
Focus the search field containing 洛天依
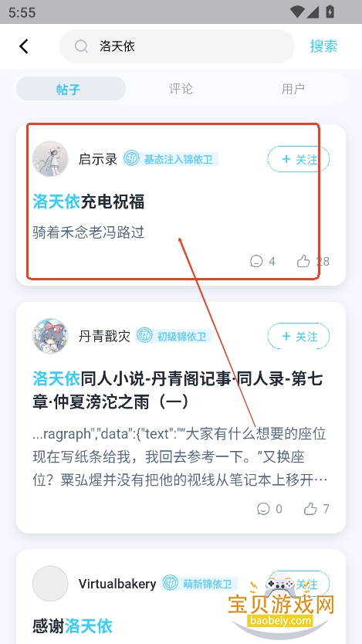[x=177, y=46]
